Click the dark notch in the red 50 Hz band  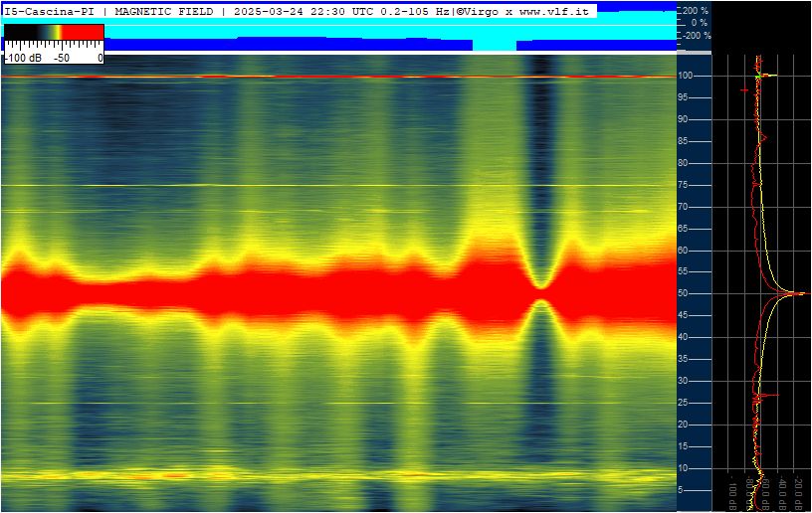pos(541,293)
